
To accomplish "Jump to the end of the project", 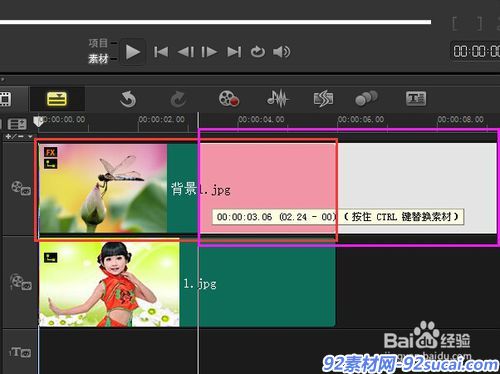I will [234, 52].
